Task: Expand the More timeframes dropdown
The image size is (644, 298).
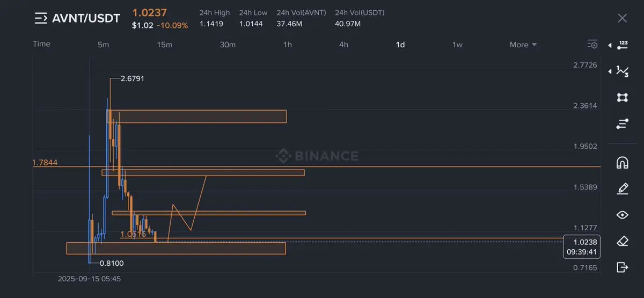Action: click(x=523, y=45)
